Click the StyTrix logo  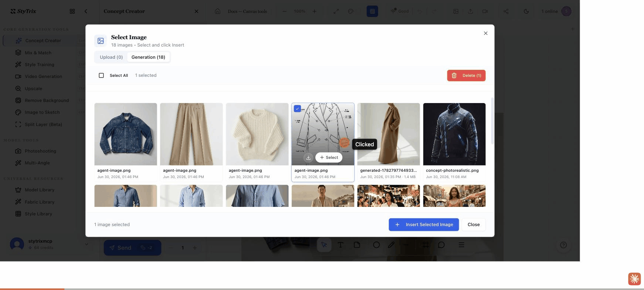point(23,11)
